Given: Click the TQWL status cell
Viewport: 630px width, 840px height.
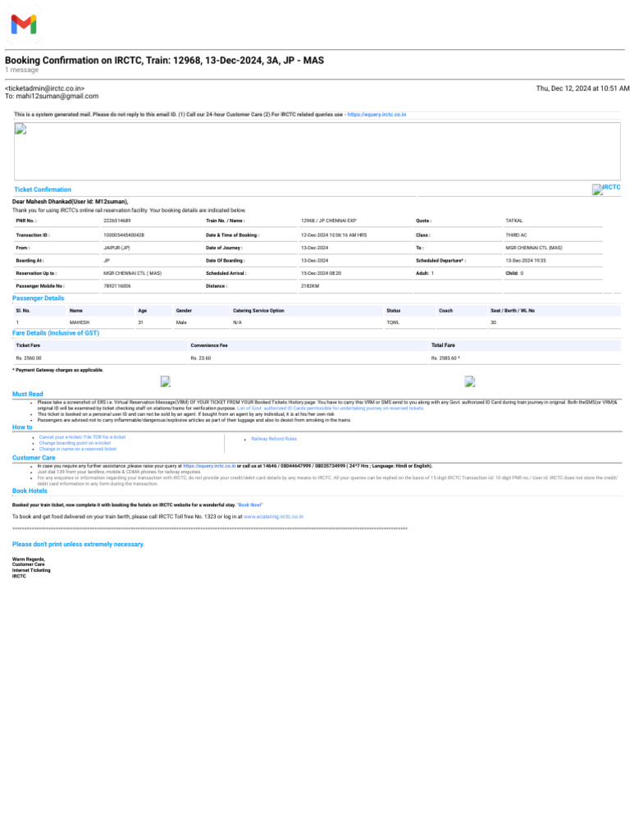Looking at the screenshot, I should (x=393, y=322).
